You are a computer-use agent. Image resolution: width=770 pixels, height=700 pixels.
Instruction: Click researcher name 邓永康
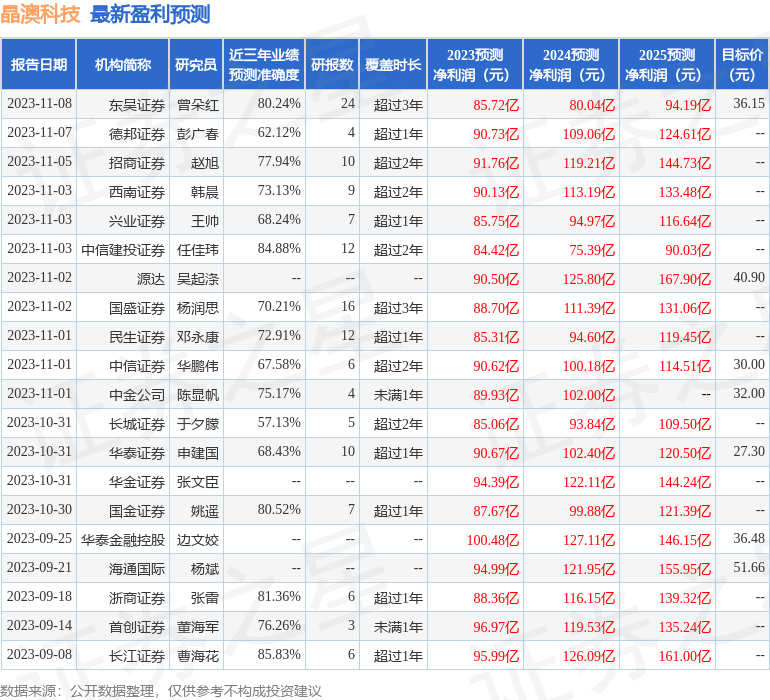pos(197,336)
